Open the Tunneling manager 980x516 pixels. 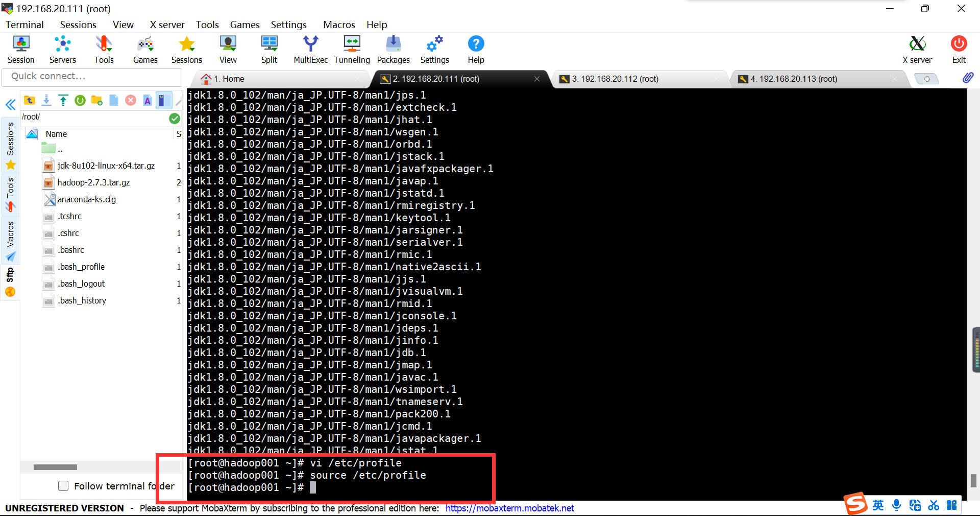coord(352,50)
